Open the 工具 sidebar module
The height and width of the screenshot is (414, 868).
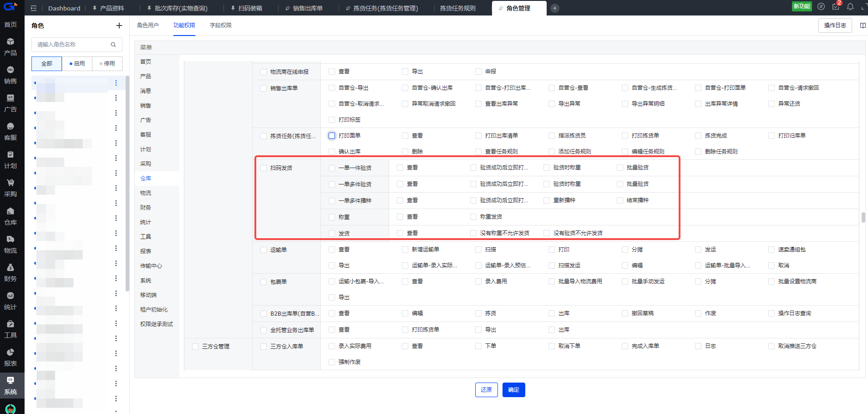10,329
